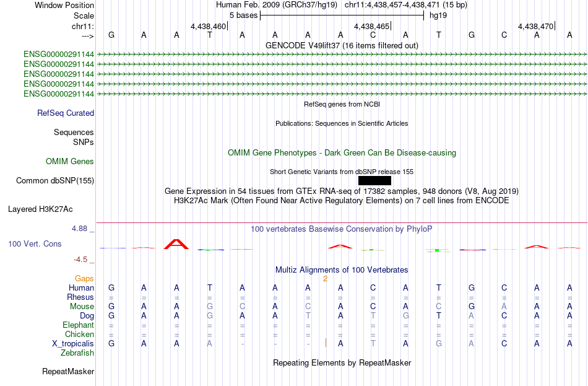Image resolution: width=588 pixels, height=386 pixels.
Task: Click the 4,438,470 ruler position
Action: click(x=535, y=26)
